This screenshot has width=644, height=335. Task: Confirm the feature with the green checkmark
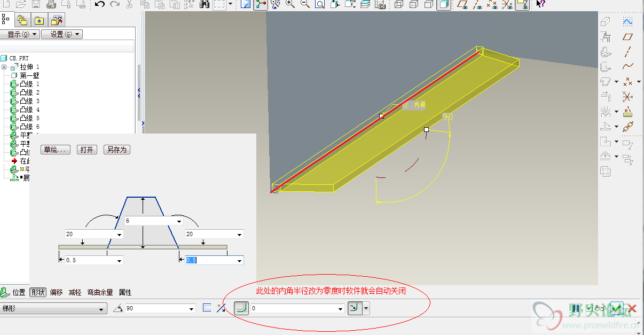tap(617, 308)
